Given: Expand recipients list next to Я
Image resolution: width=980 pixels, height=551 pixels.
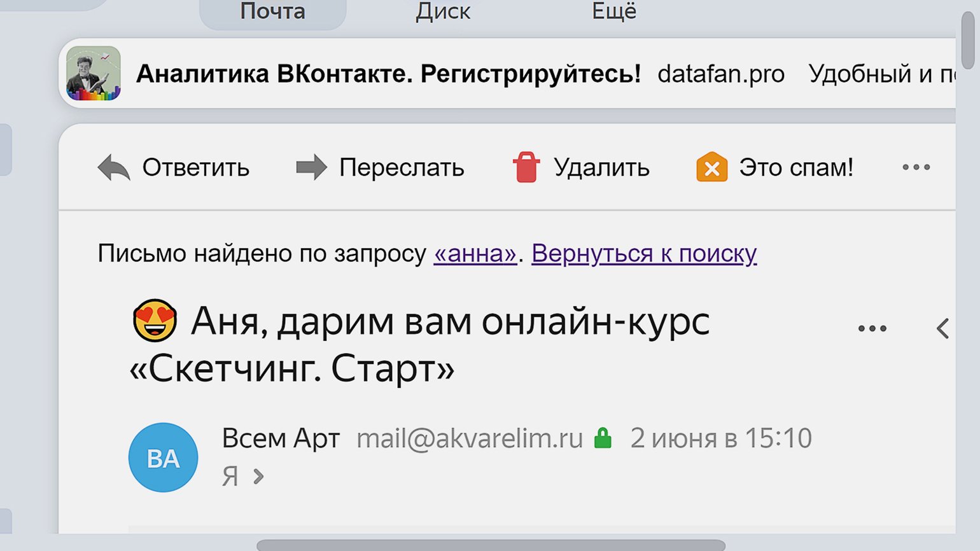Looking at the screenshot, I should point(258,477).
